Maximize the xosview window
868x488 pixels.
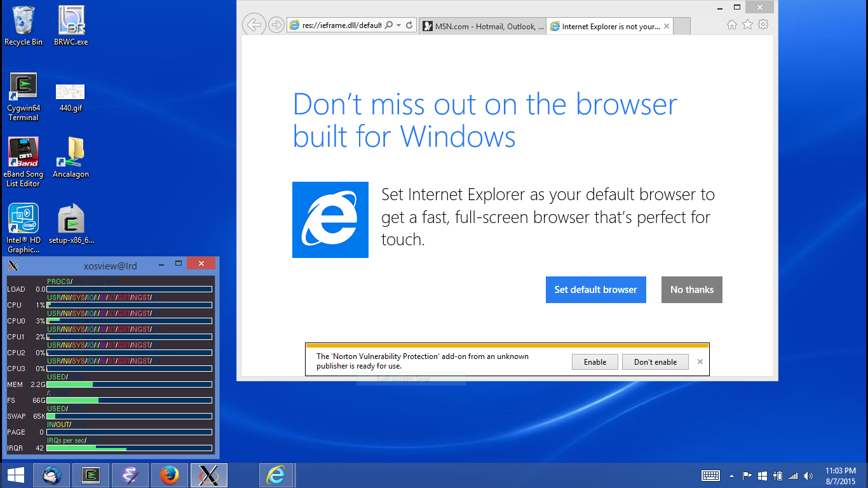tap(179, 263)
